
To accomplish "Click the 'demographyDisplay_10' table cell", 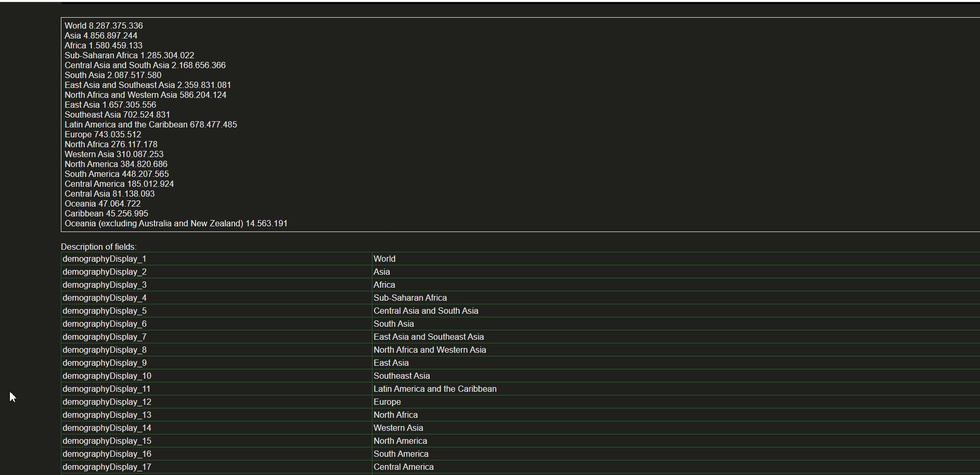I will tap(216, 376).
